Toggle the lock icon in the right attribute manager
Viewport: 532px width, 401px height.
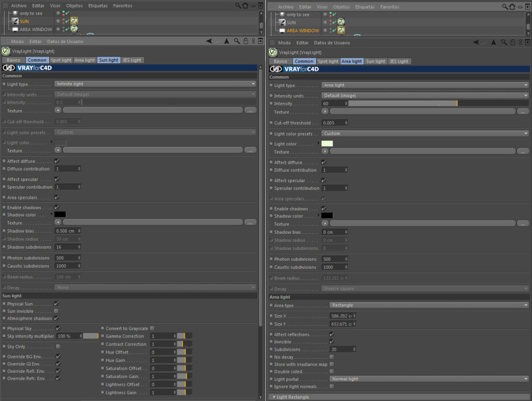513,43
